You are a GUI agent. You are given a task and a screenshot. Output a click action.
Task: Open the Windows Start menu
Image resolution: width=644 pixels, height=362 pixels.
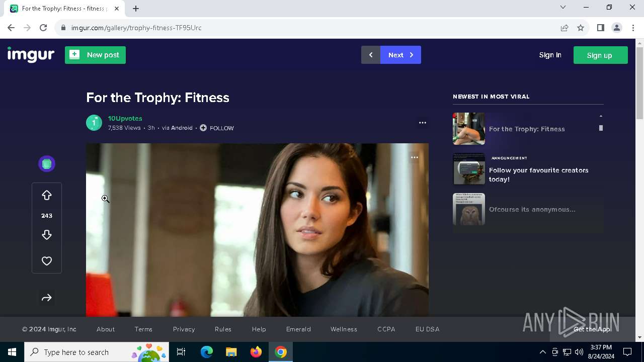(12, 352)
